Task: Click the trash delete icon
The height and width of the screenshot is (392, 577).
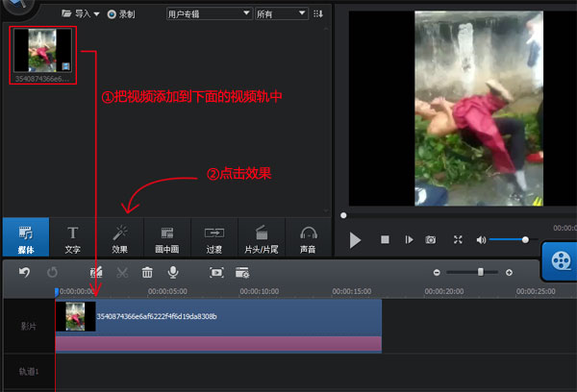Action: [x=147, y=273]
